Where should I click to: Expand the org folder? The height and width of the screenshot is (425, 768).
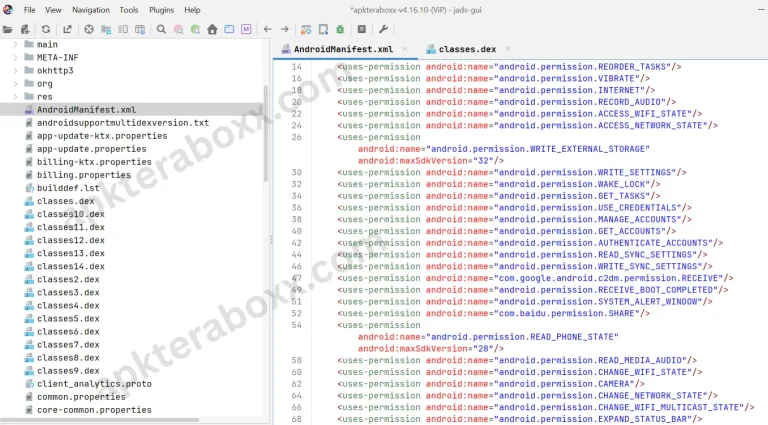click(15, 84)
